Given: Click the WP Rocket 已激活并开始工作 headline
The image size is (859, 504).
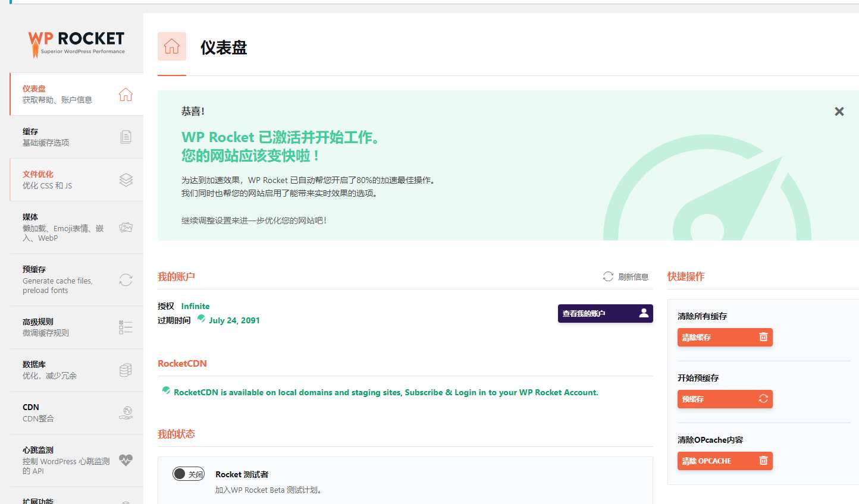Looking at the screenshot, I should coord(281,137).
